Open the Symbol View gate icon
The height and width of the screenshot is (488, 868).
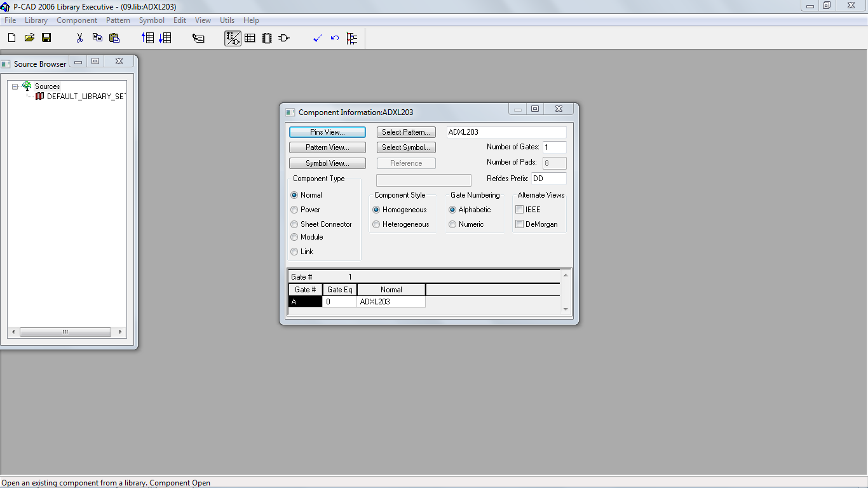click(284, 38)
